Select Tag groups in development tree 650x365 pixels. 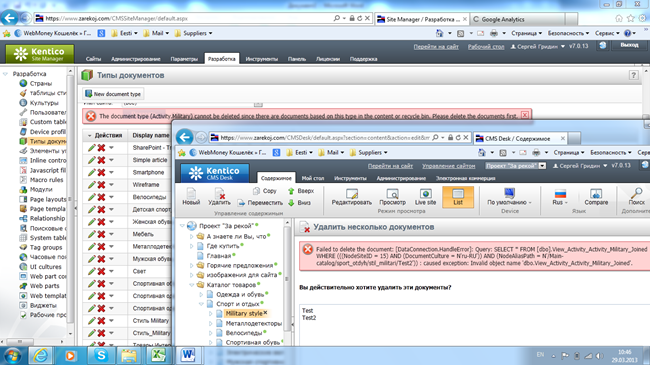point(46,247)
